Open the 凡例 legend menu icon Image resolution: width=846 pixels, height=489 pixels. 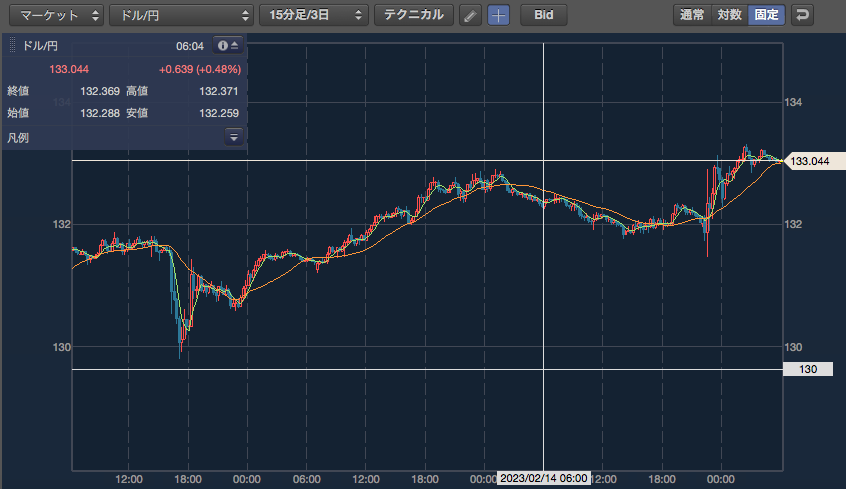(x=234, y=137)
